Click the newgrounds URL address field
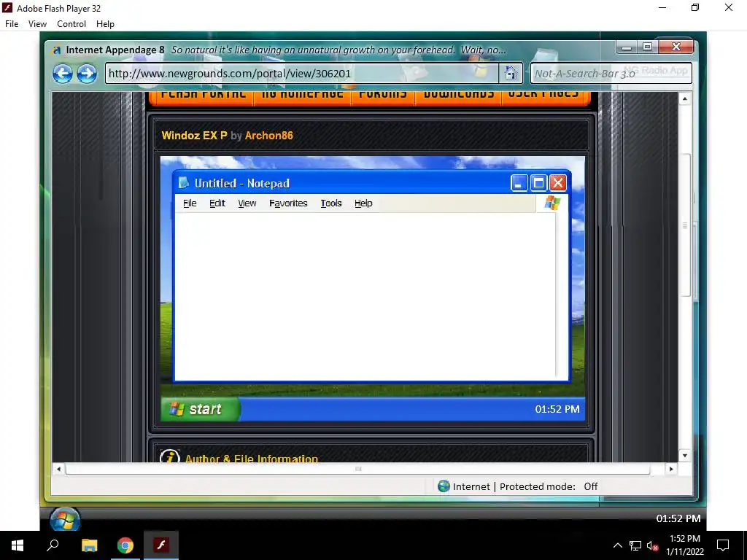The width and height of the screenshot is (747, 560). pyautogui.click(x=302, y=74)
